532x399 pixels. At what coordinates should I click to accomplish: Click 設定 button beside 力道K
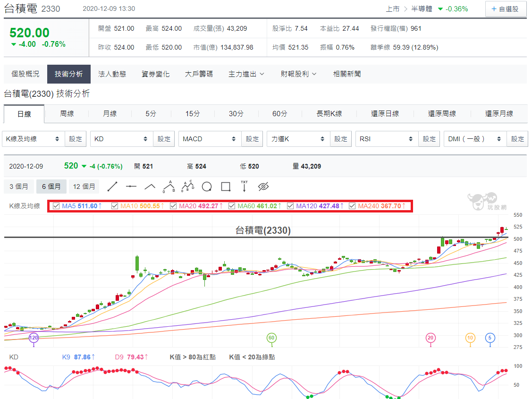(341, 139)
